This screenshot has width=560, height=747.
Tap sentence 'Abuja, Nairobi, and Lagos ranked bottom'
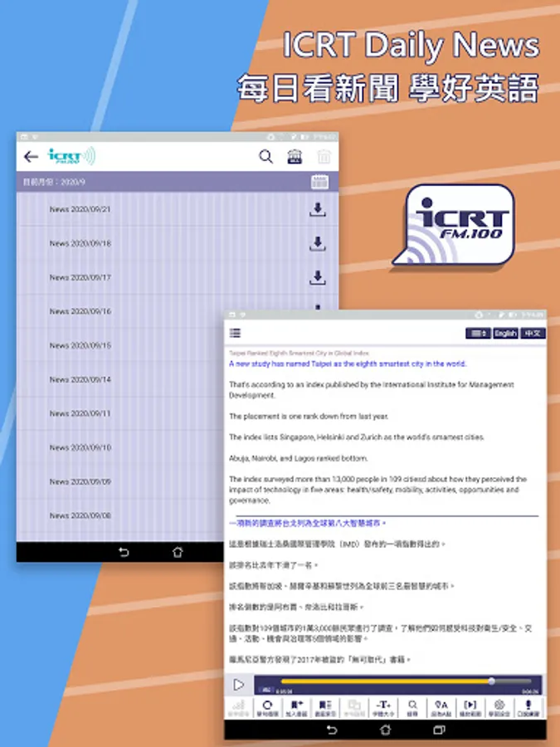coord(298,458)
